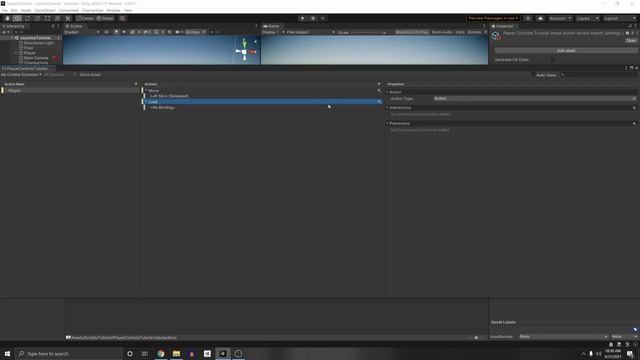Open the GameObject menu

pyautogui.click(x=45, y=10)
